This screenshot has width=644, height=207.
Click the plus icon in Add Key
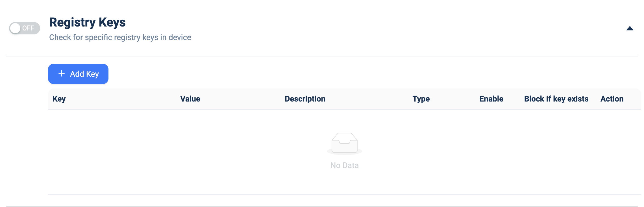[62, 74]
